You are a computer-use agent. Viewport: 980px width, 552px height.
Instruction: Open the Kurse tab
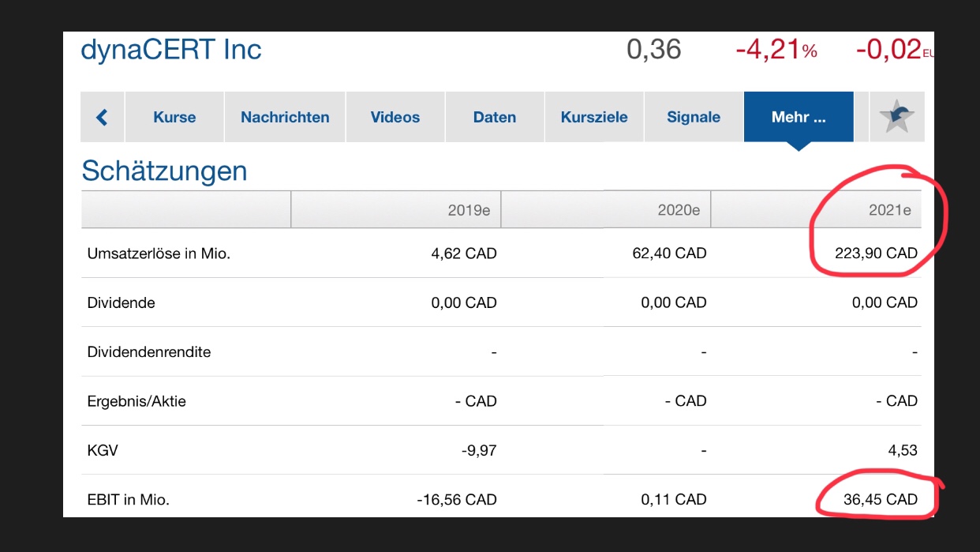click(x=174, y=117)
